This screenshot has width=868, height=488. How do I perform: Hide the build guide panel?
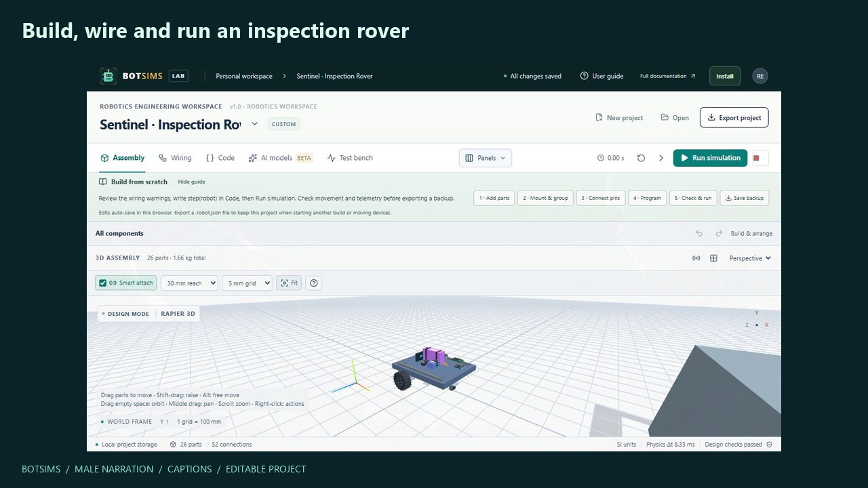[191, 182]
